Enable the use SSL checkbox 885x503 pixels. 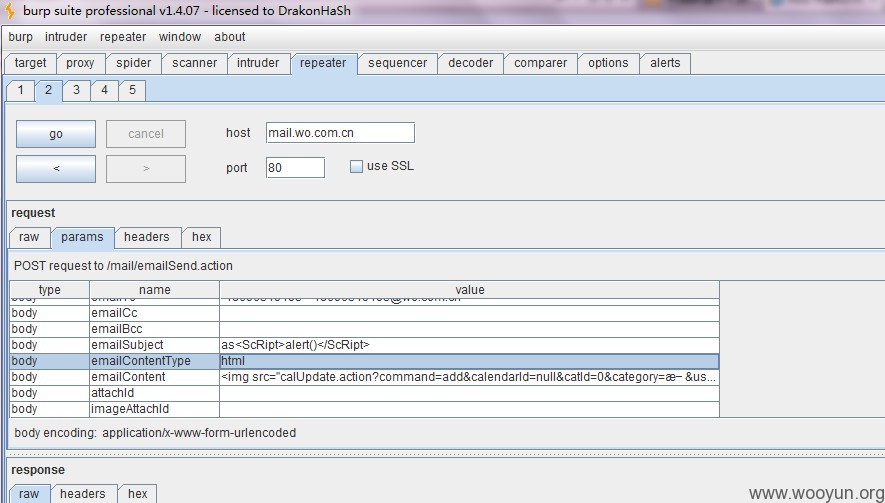point(356,167)
